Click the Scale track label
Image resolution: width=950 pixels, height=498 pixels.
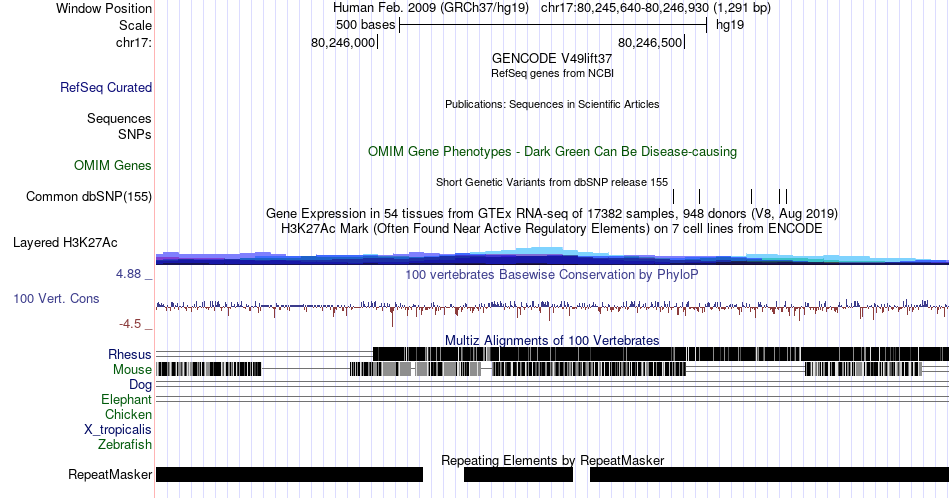point(135,25)
